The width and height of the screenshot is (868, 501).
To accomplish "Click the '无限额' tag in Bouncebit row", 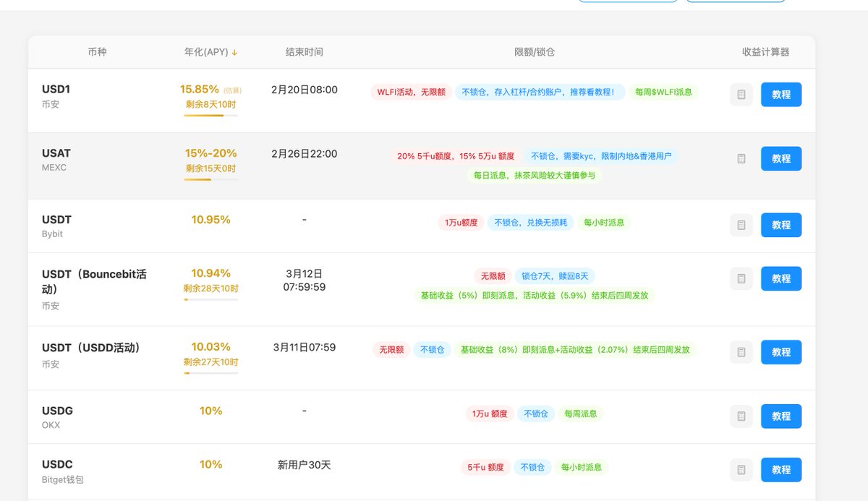I will coord(493,276).
